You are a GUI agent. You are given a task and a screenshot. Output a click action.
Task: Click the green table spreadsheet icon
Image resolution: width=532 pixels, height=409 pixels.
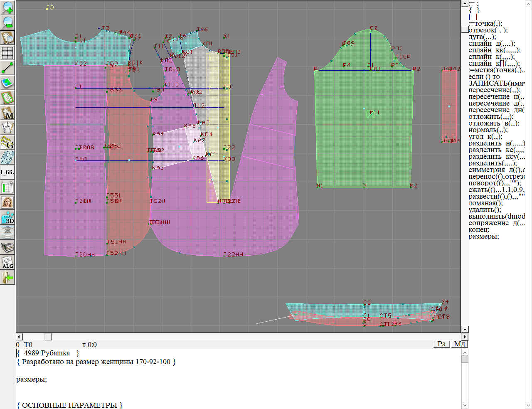[x=7, y=188]
